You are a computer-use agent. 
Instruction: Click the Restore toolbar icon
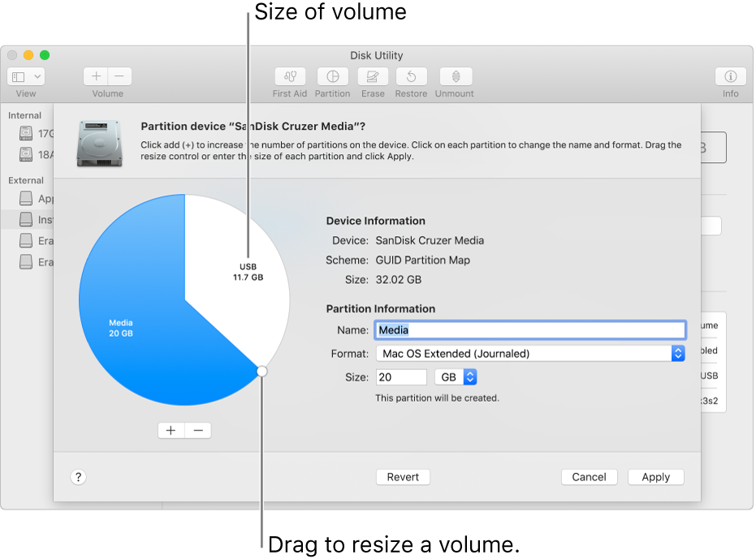[411, 76]
